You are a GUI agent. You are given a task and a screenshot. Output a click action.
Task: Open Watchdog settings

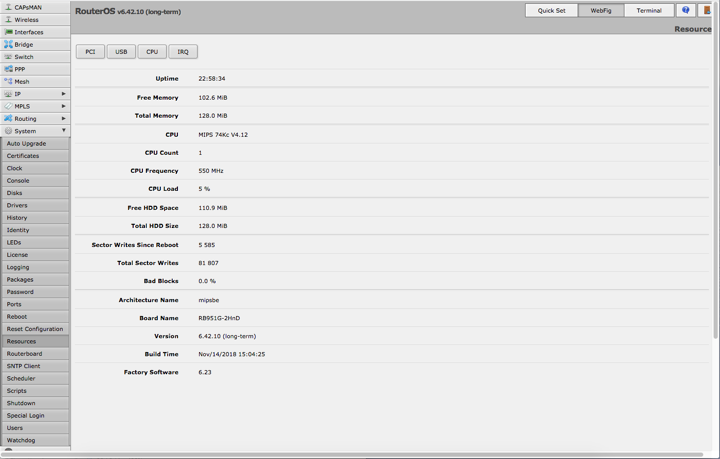click(x=35, y=441)
